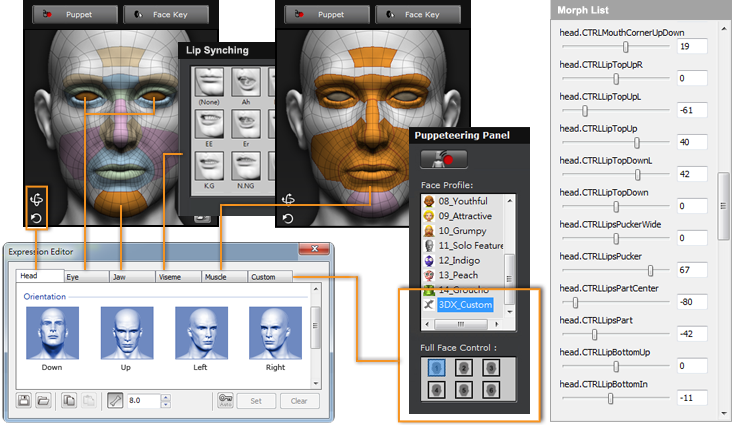Select the 3DX_Custom face profile
This screenshot has width=735, height=425.
(x=465, y=305)
